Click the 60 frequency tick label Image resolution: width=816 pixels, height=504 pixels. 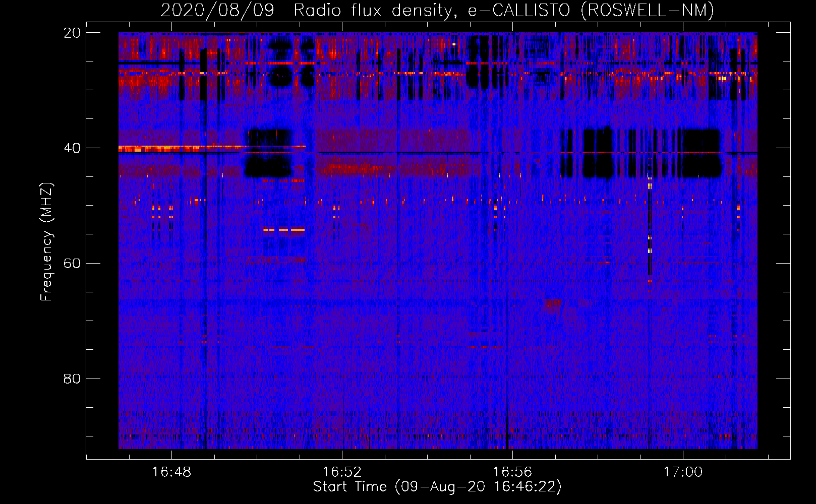[72, 264]
